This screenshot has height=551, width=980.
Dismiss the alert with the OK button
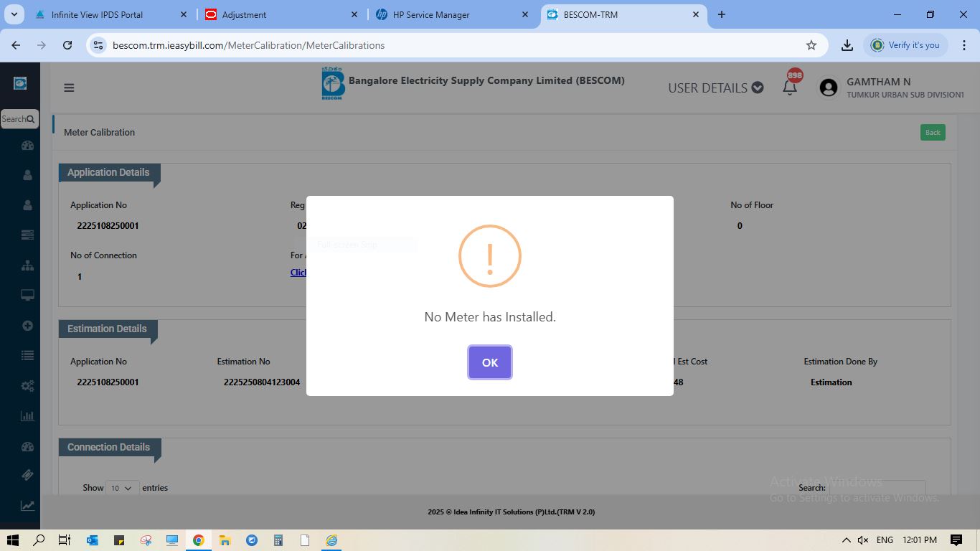tap(490, 362)
